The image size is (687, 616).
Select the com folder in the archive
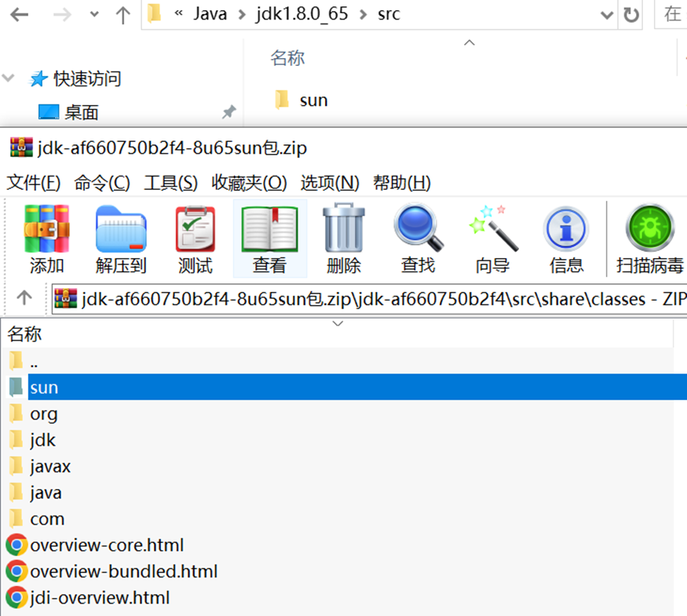pos(338,519)
